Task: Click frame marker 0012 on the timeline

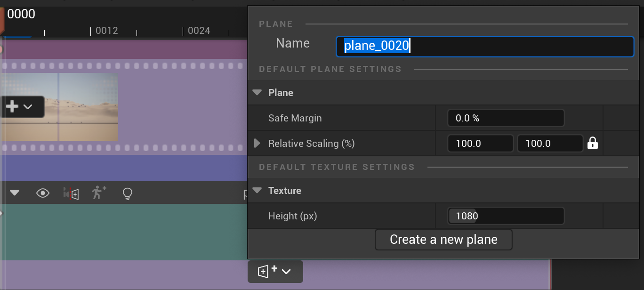Action: 106,31
